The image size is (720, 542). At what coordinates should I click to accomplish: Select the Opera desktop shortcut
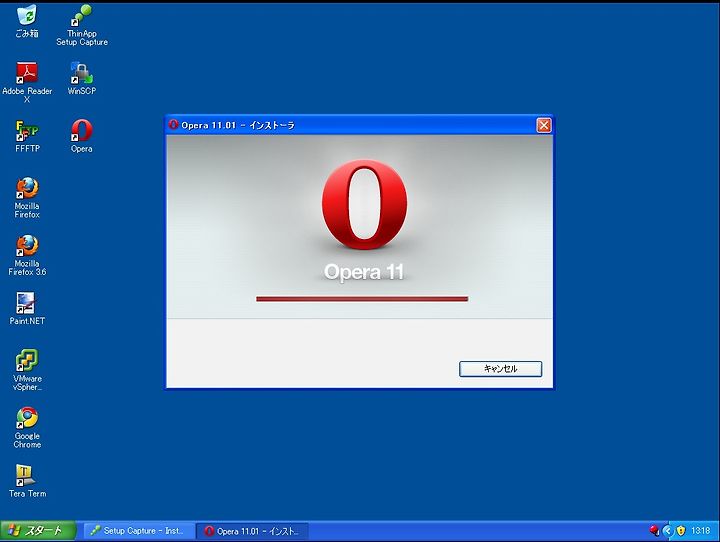tap(82, 136)
